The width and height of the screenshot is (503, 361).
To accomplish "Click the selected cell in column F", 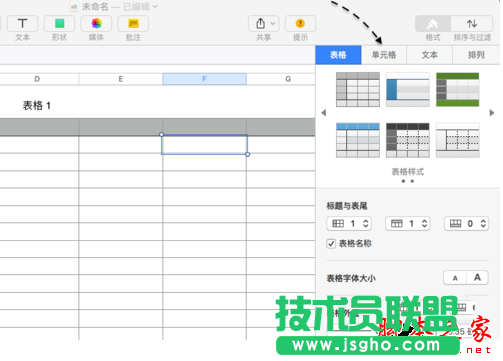I will tap(204, 145).
